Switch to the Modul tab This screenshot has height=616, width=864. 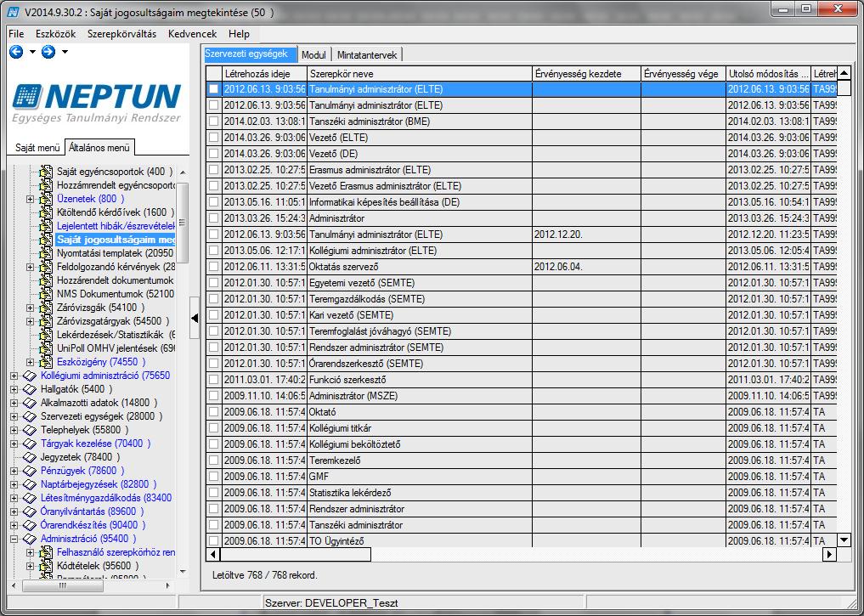313,55
